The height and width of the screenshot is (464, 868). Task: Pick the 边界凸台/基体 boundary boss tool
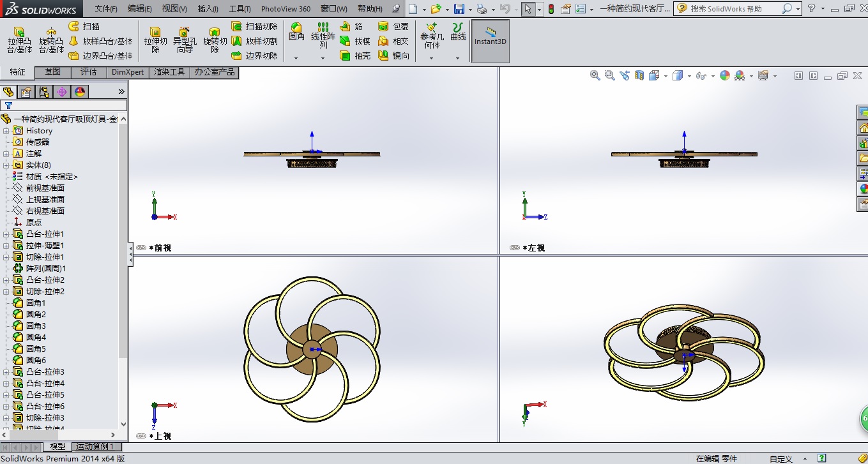100,56
